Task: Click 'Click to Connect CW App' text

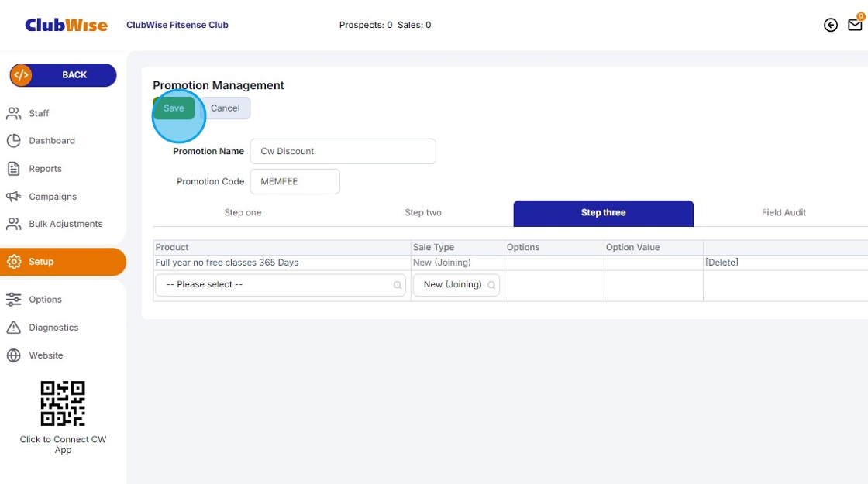Action: 63,445
